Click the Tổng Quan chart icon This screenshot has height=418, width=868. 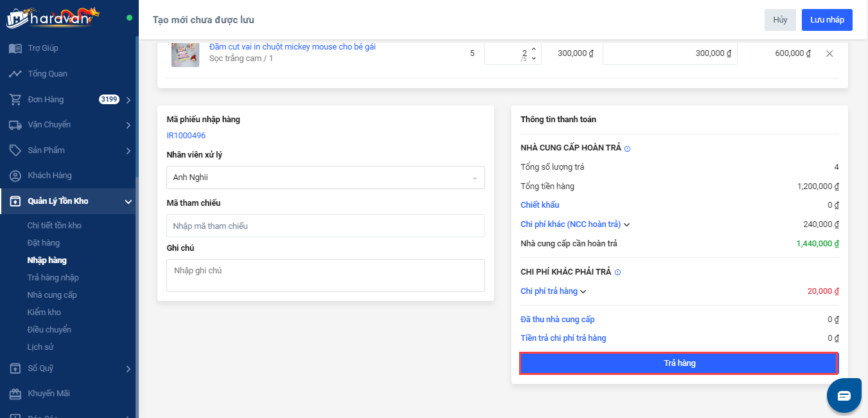point(15,74)
